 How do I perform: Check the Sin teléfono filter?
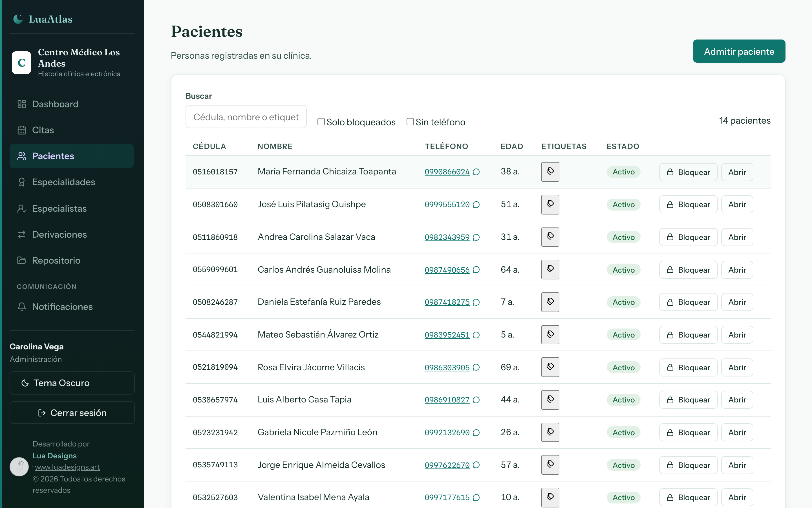point(410,122)
